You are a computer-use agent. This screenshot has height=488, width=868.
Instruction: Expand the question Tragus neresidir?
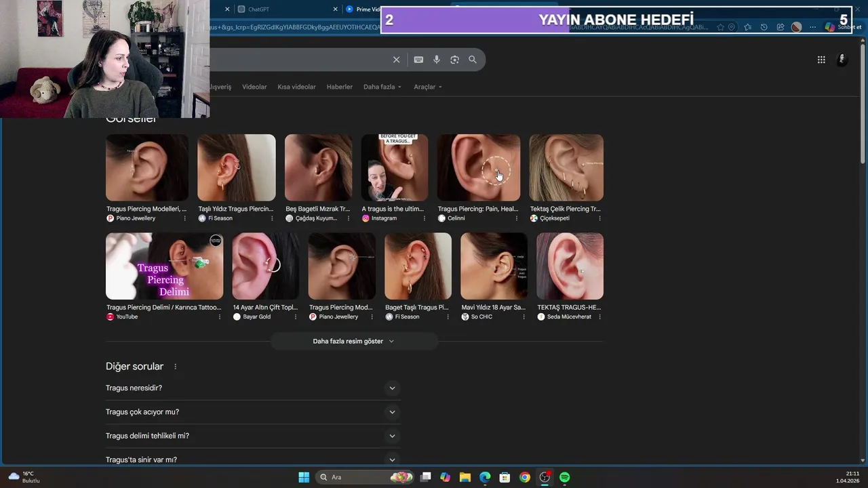[x=253, y=388]
